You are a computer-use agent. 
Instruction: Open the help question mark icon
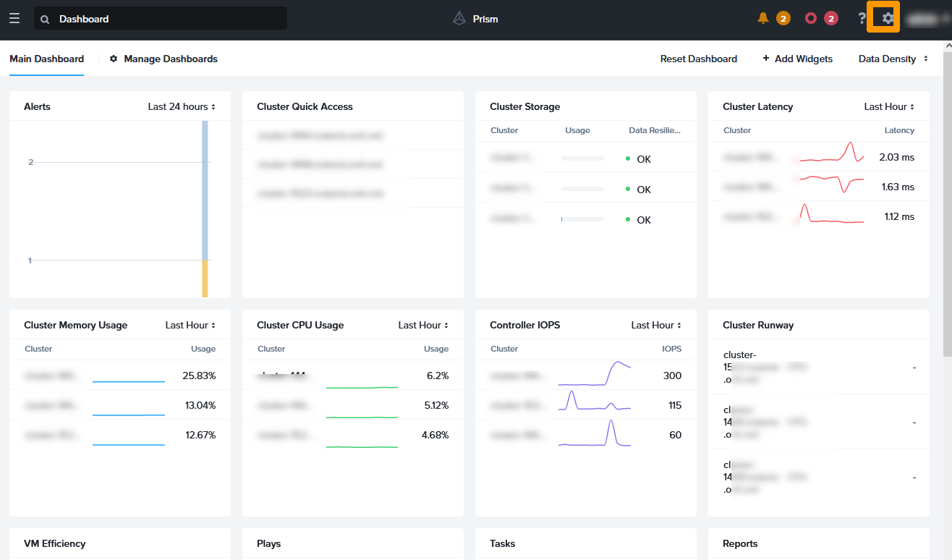pyautogui.click(x=862, y=19)
